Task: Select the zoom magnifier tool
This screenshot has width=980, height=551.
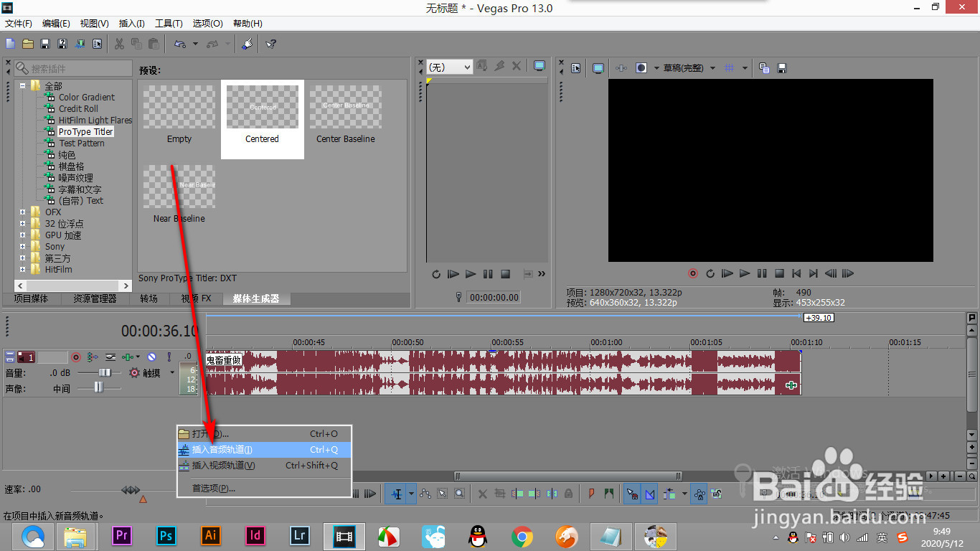Action: pyautogui.click(x=459, y=494)
